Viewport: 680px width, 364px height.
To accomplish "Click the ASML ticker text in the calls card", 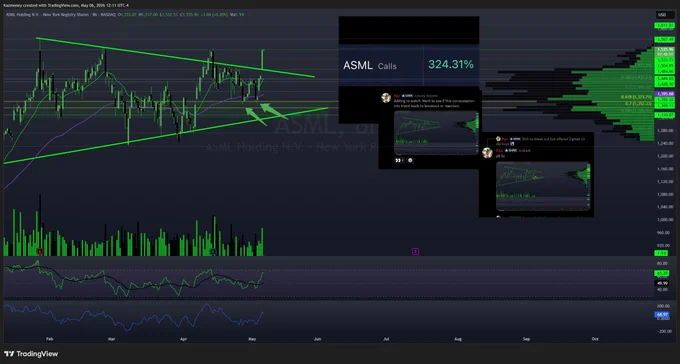I will (358, 66).
